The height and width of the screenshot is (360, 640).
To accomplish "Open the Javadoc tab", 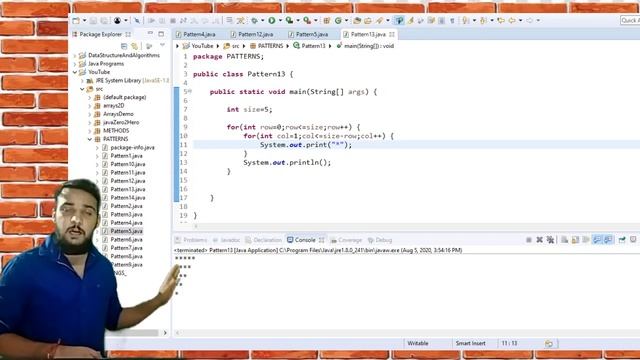I will pos(227,240).
